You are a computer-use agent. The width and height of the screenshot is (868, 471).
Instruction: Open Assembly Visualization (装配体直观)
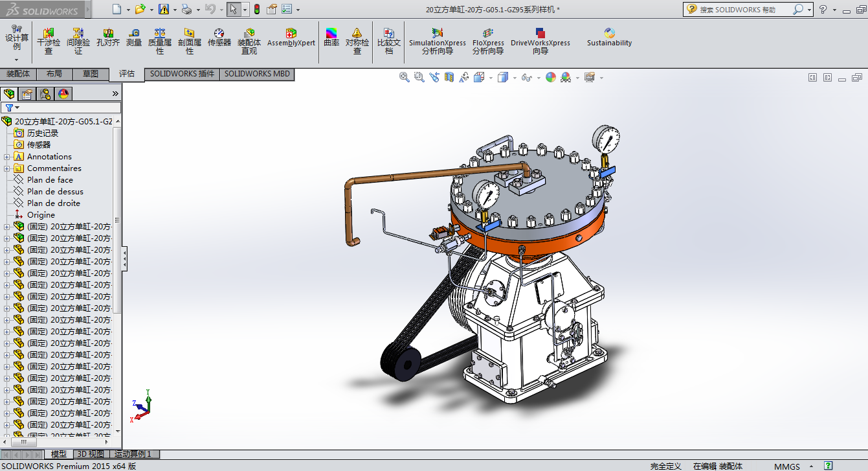point(249,41)
